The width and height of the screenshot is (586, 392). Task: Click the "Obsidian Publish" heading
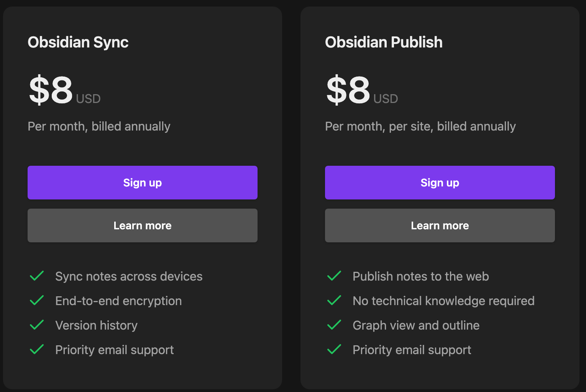coord(384,42)
